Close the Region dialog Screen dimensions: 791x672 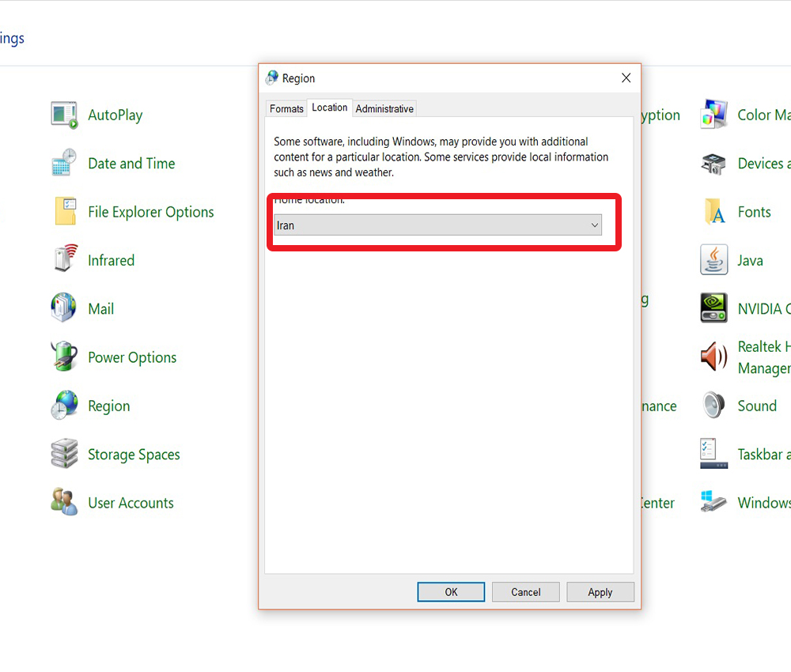(x=626, y=77)
